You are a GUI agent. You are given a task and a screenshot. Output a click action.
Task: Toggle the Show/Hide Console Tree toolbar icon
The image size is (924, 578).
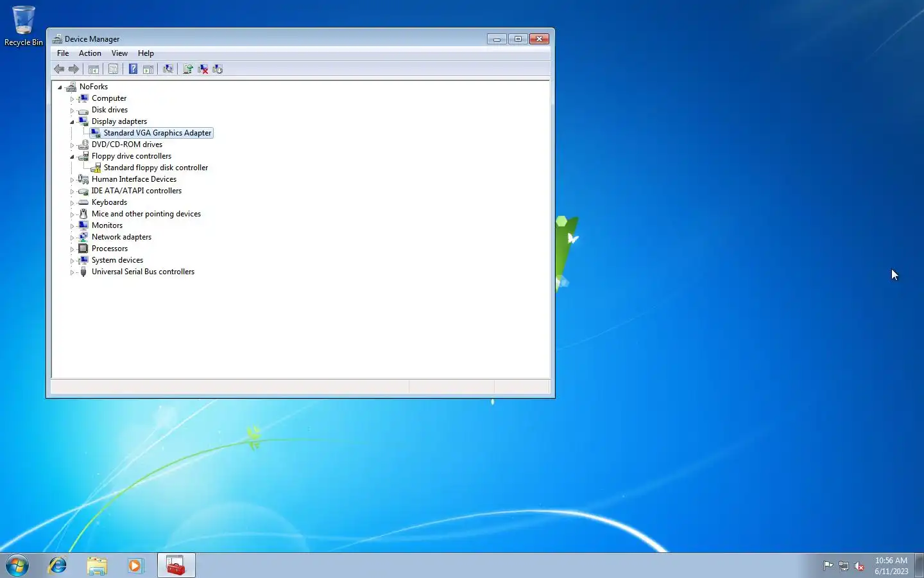point(94,69)
